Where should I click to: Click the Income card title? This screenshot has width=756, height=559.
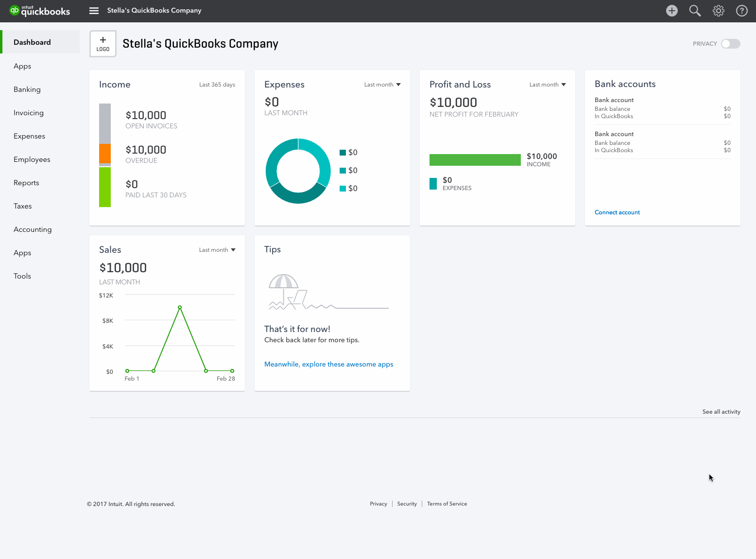click(115, 85)
